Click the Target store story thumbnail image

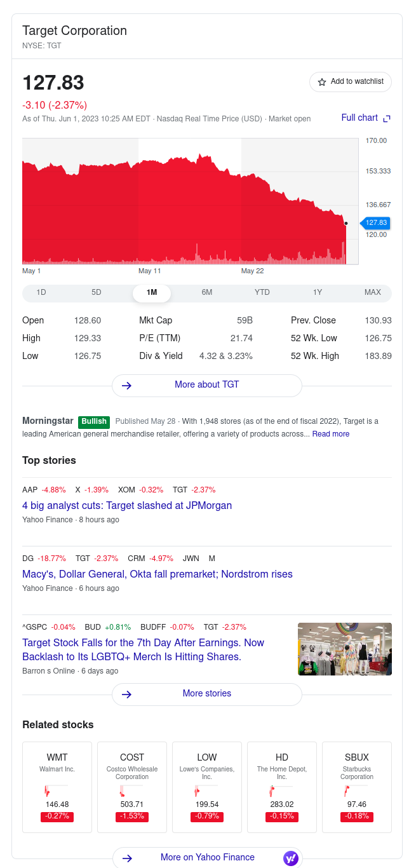[x=345, y=649]
